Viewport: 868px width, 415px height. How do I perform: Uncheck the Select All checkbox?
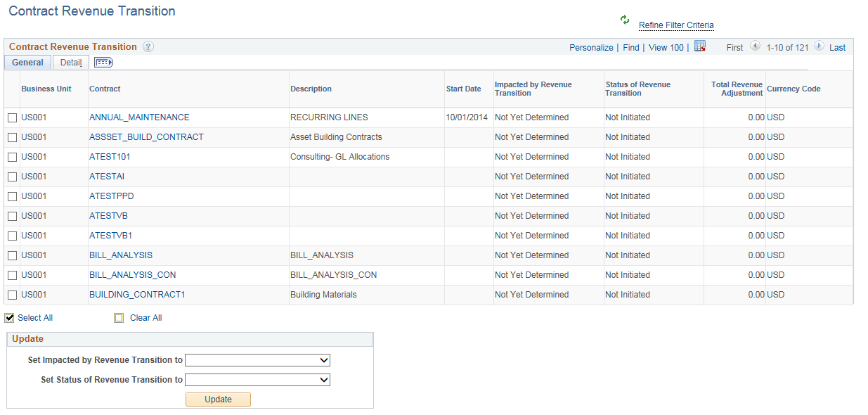(x=9, y=317)
